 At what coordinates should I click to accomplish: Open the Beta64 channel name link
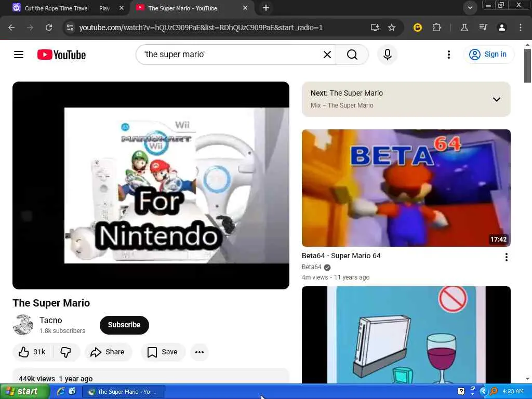312,267
